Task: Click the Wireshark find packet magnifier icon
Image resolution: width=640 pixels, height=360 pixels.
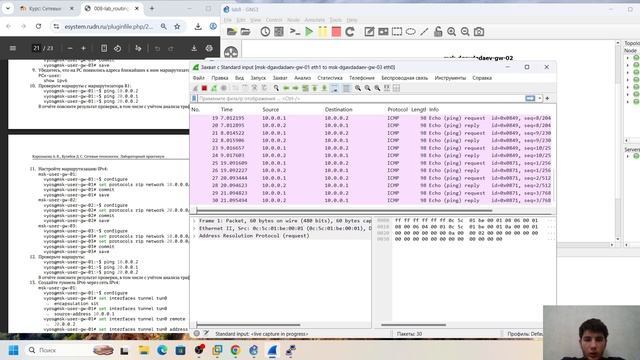Action: coord(276,88)
